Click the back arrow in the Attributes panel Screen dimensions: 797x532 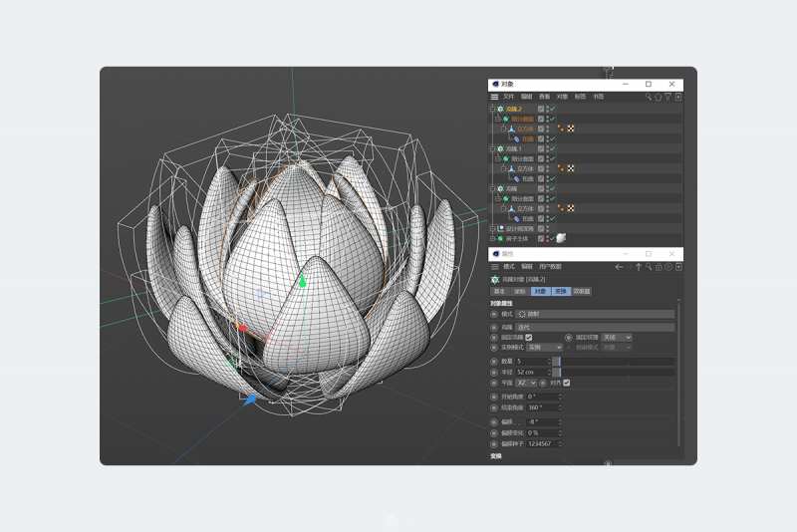(x=619, y=267)
